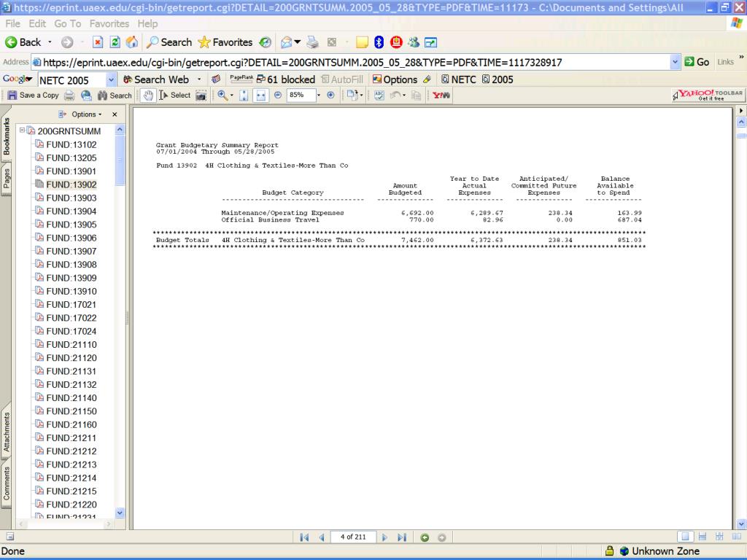Screen dimensions: 747x560
Task: Click the Mail toolbar icon
Action: [x=286, y=42]
